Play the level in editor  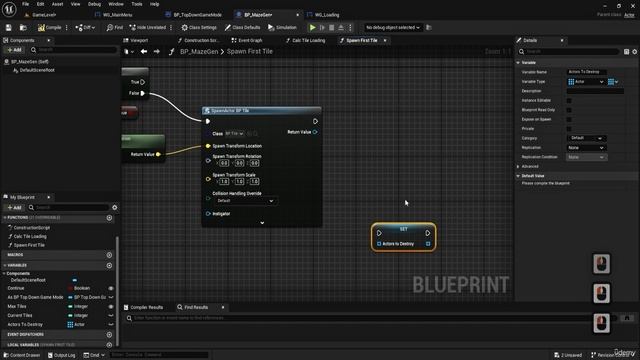312,27
